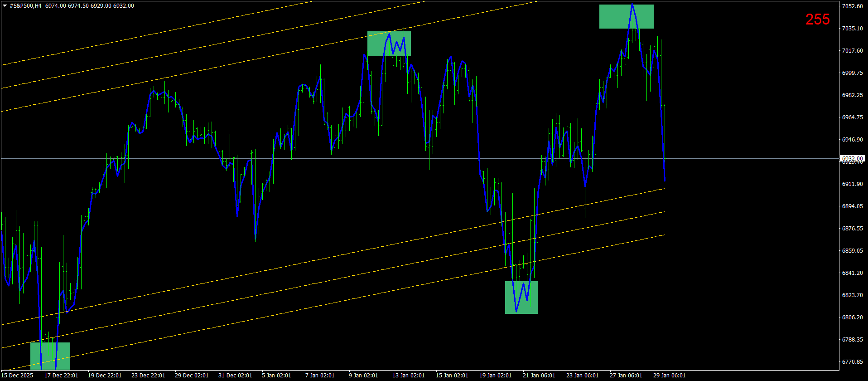Click the 23 Jan 06:01 time label
The image size is (868, 381).
[x=583, y=376]
